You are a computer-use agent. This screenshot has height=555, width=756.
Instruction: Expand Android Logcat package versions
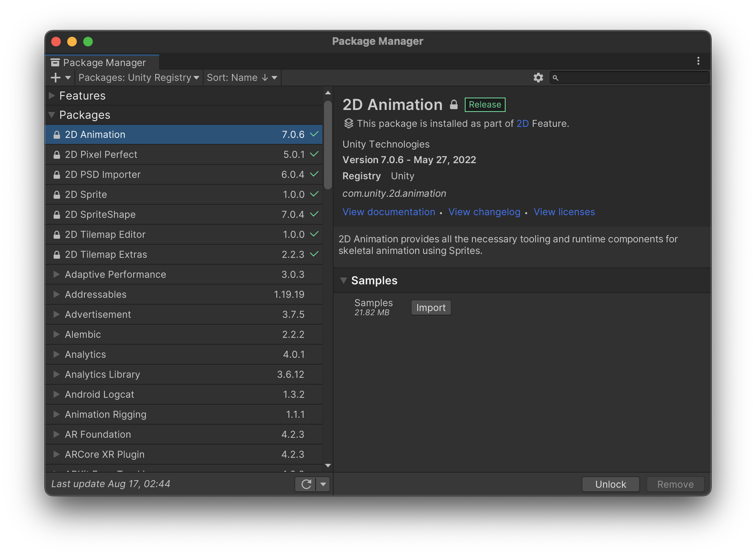56,394
